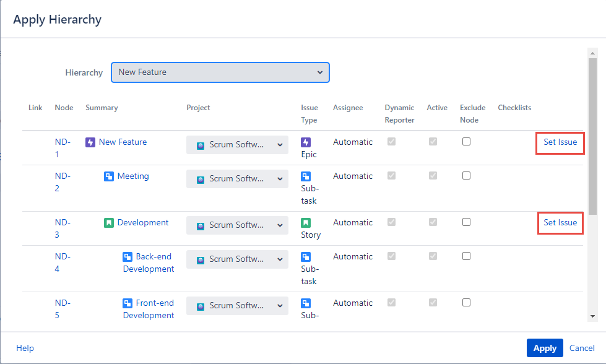Open the Hierarchy dropdown showing New Feature
The image size is (606, 364).
[x=220, y=72]
